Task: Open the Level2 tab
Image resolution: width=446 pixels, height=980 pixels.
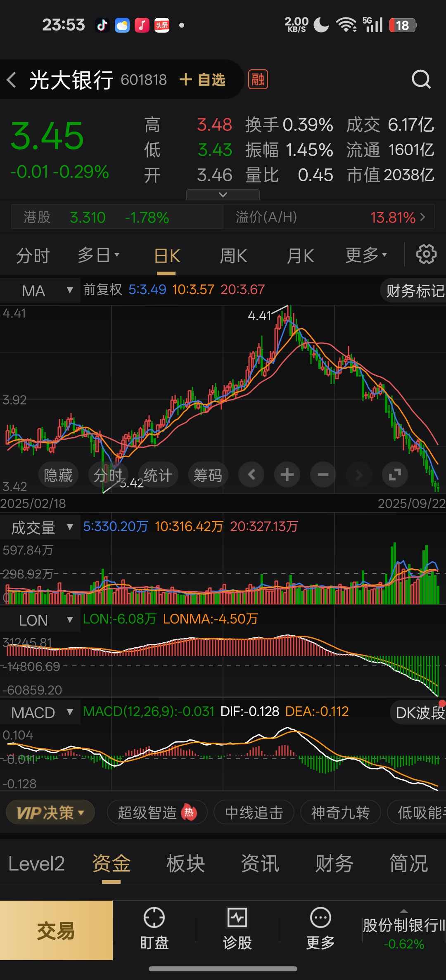Action: (x=36, y=864)
